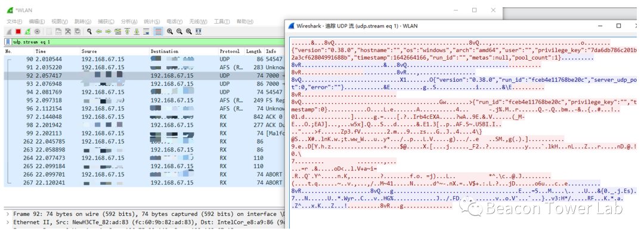
Task: Go to previous packet green left arrow
Action: (99, 32)
